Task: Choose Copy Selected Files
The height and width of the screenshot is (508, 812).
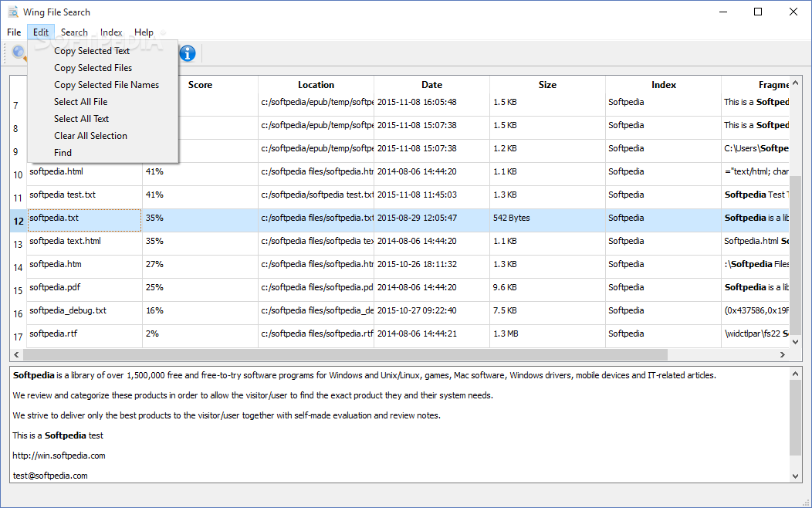Action: coord(93,68)
